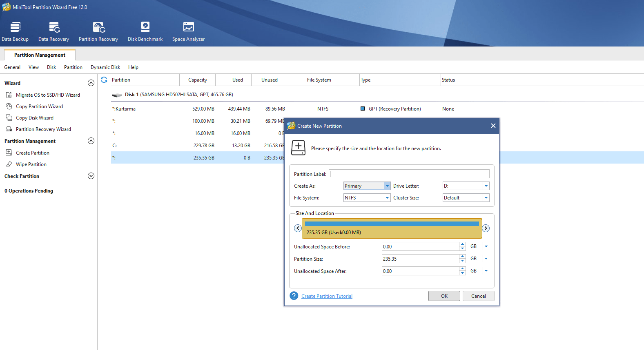This screenshot has height=350, width=644.
Task: Open the File System dropdown
Action: (387, 198)
